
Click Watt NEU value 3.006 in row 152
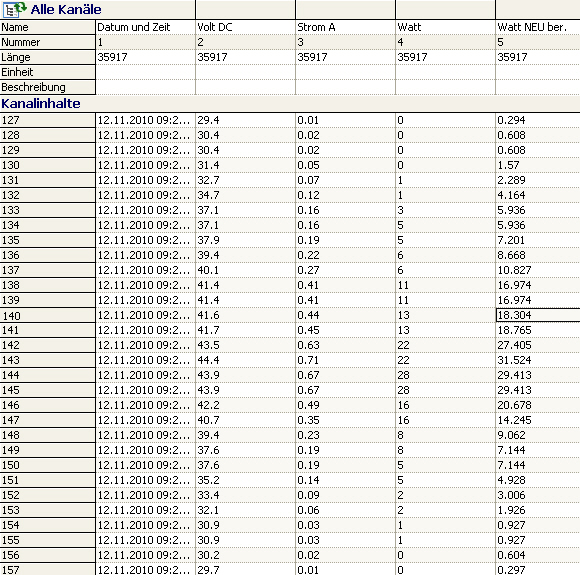tap(511, 495)
